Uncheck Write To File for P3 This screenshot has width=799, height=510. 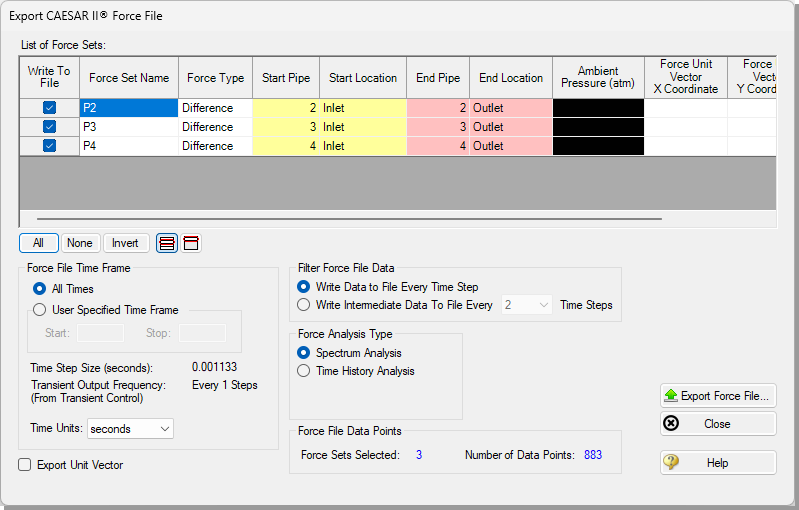click(x=49, y=126)
